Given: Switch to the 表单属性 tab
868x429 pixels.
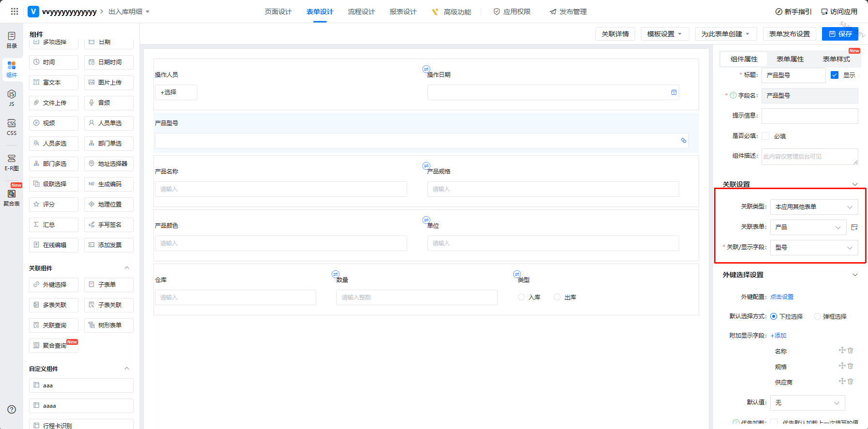Looking at the screenshot, I should tap(790, 59).
